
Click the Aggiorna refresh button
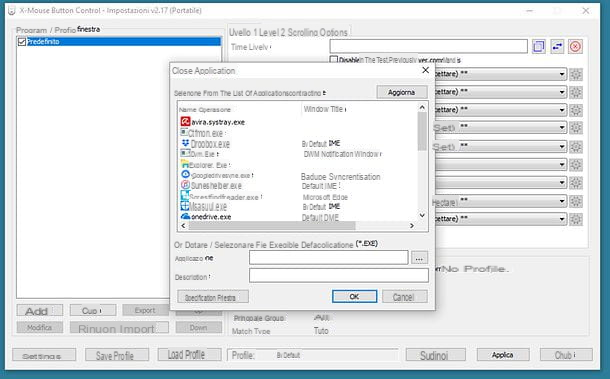[x=402, y=92]
